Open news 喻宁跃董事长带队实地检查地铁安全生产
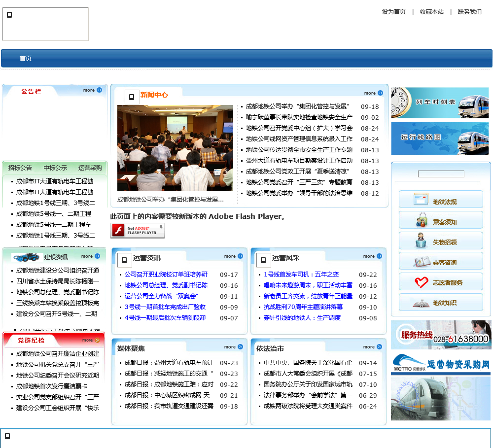493x448 pixels. coord(299,117)
